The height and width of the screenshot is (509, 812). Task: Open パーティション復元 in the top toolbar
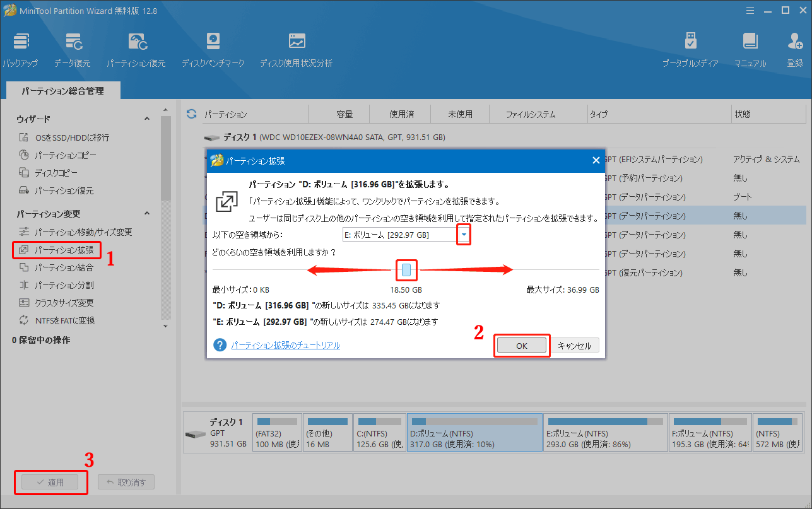pos(136,49)
